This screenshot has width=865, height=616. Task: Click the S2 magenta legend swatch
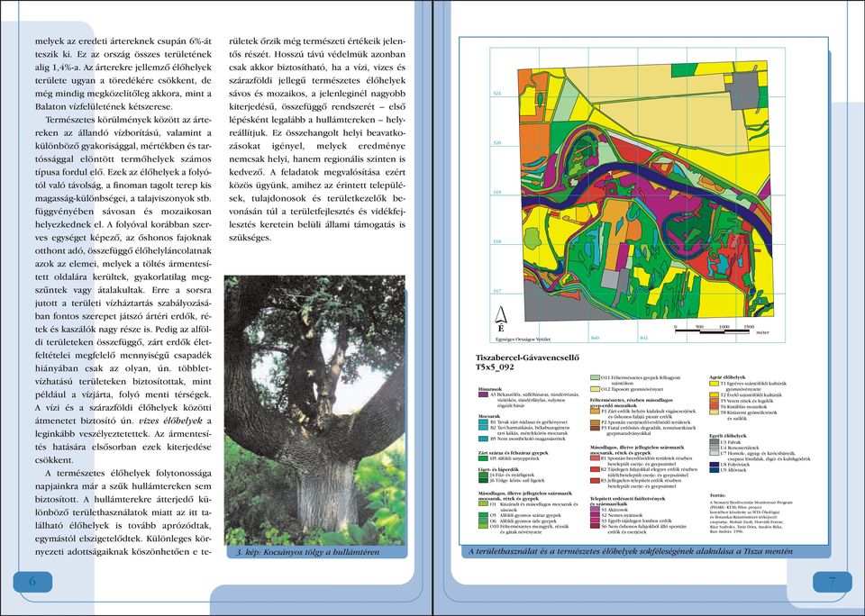[595, 515]
